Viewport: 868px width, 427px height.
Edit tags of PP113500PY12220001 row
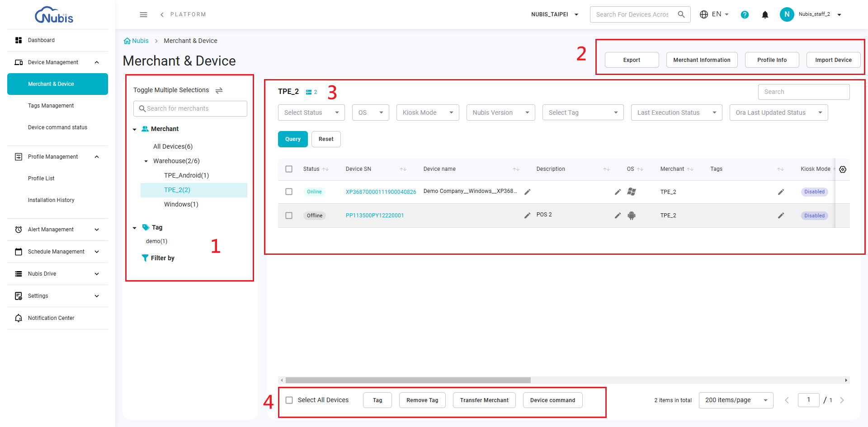click(x=781, y=216)
